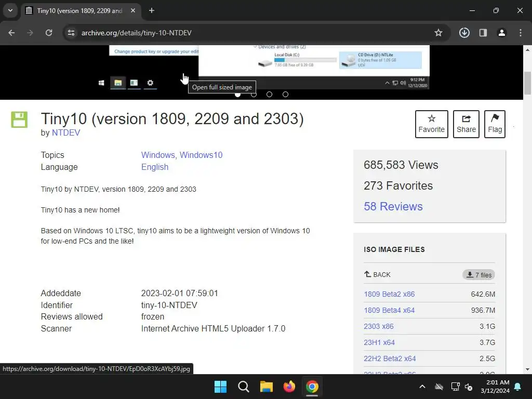Click the page vertical scrollbar thumb

(528, 83)
